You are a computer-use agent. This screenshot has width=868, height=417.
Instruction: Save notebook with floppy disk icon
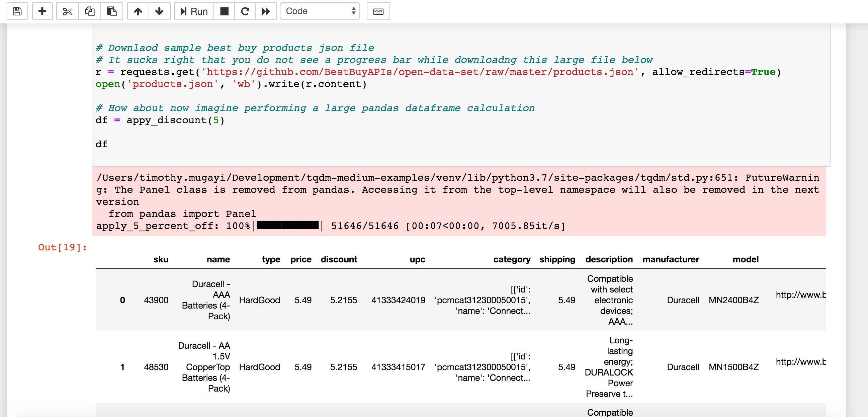17,11
